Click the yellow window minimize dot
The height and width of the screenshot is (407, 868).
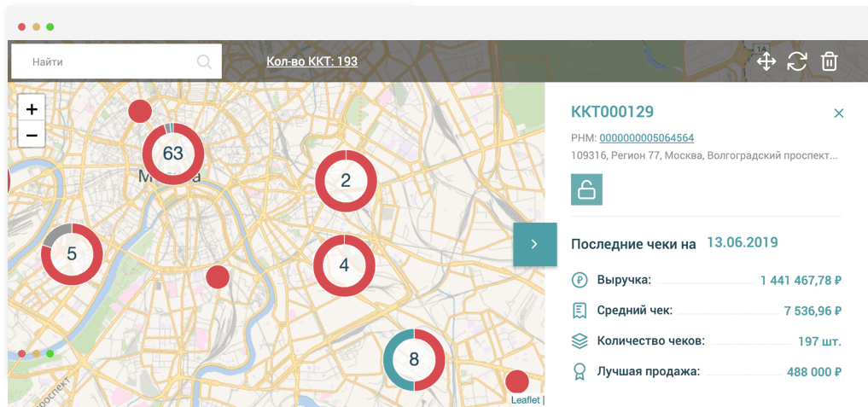[x=36, y=26]
